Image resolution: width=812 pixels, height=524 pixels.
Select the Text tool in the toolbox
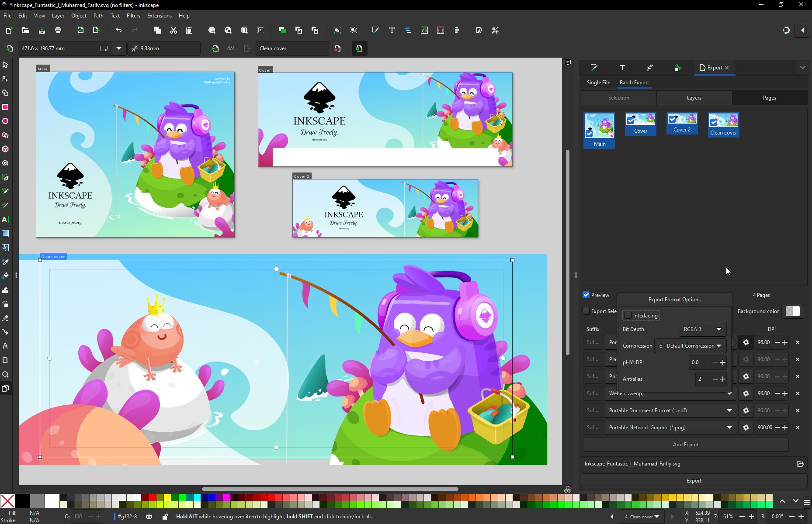coord(6,220)
